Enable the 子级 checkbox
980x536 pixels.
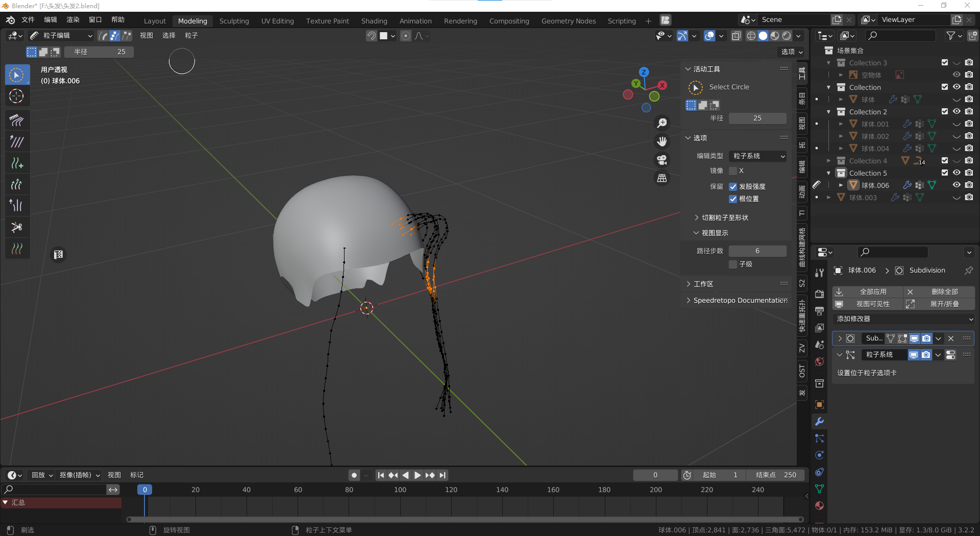733,264
